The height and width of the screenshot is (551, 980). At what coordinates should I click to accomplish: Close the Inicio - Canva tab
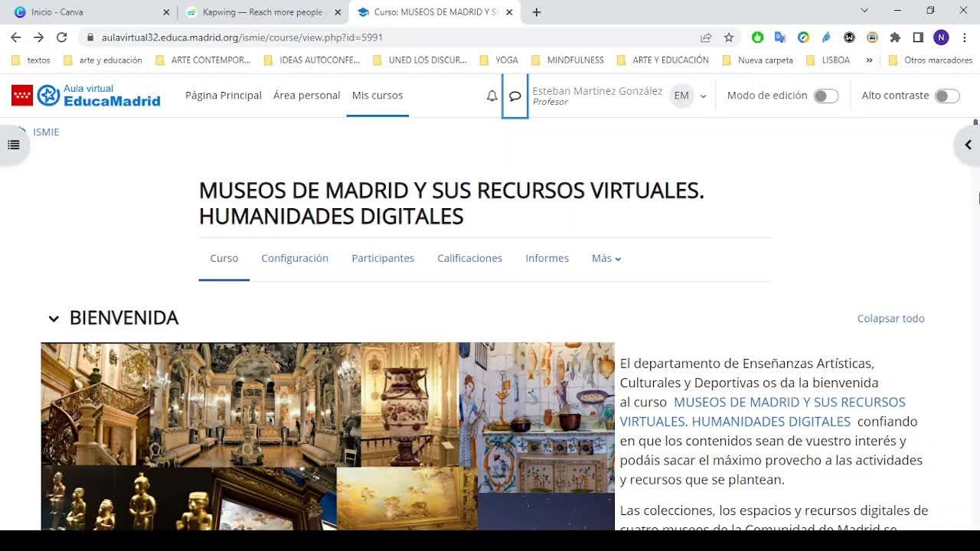click(x=166, y=12)
